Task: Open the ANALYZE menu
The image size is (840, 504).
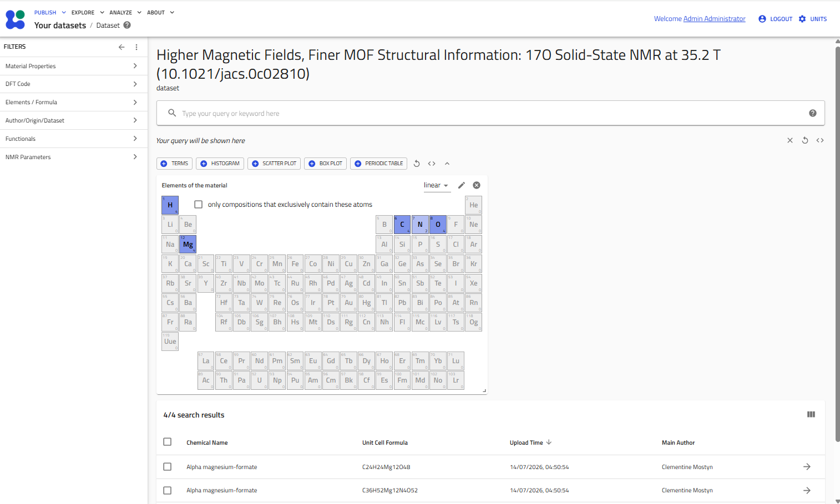Action: click(125, 12)
